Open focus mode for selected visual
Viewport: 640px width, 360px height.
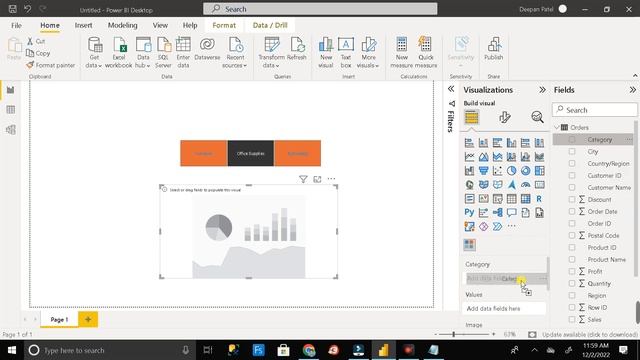317,179
